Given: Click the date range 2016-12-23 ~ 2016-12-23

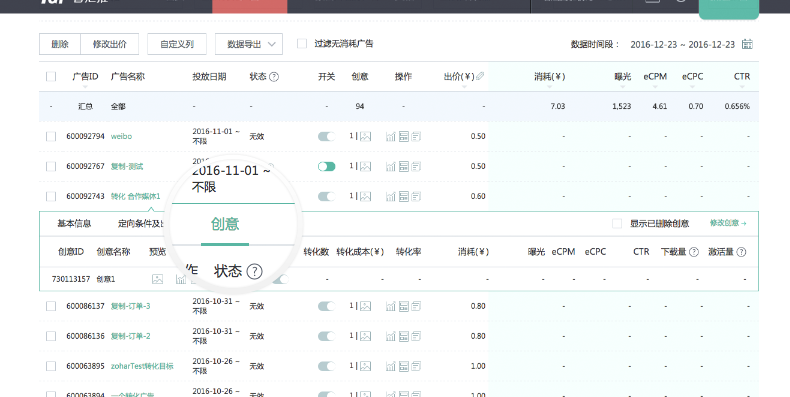Looking at the screenshot, I should coord(682,44).
